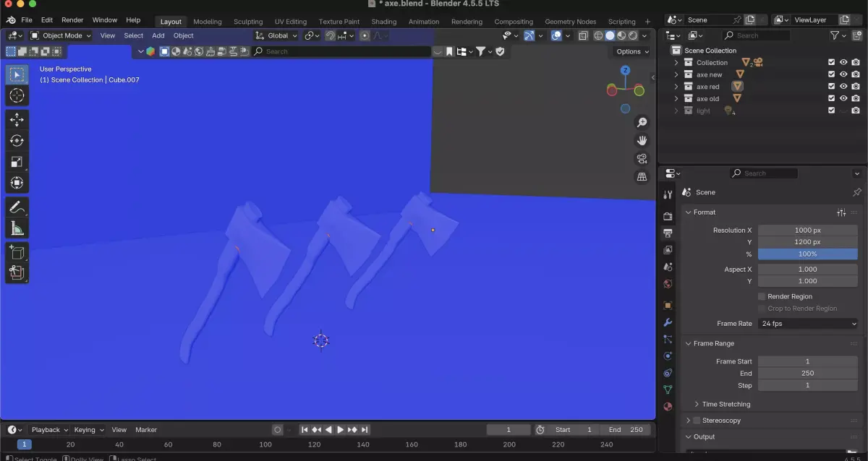Open the Render properties tab

coord(668,216)
